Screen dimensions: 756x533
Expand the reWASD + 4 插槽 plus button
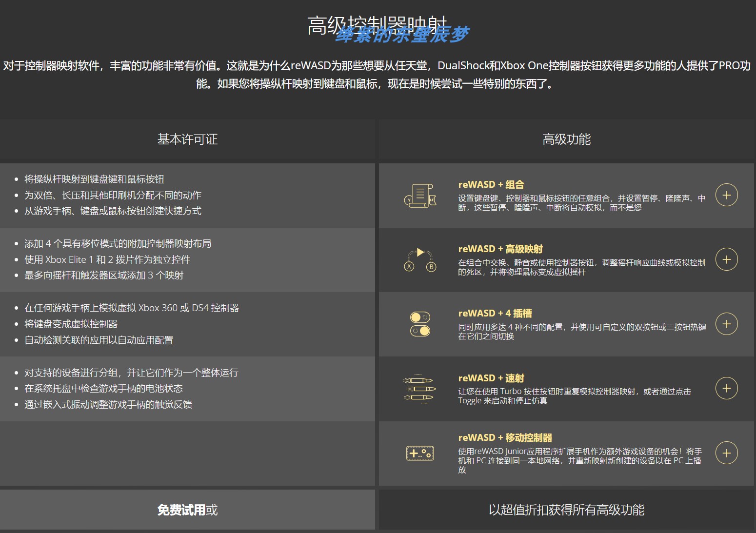tap(726, 324)
